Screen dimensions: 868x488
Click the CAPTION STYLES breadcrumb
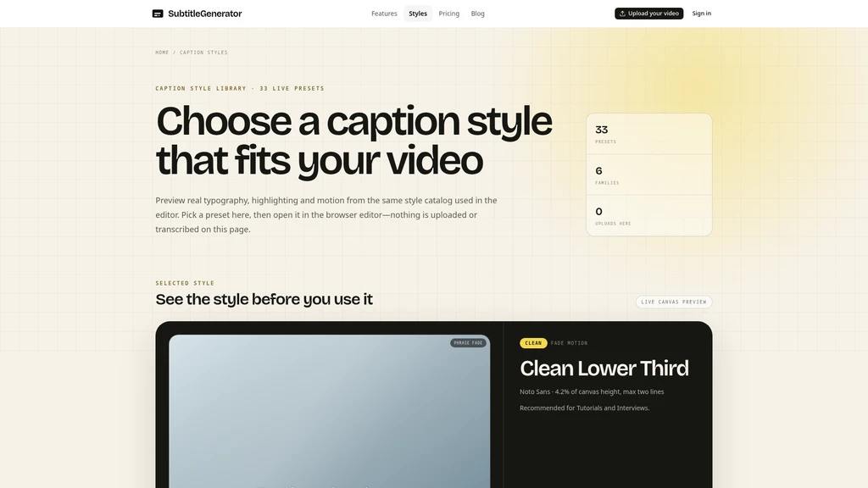pyautogui.click(x=203, y=53)
